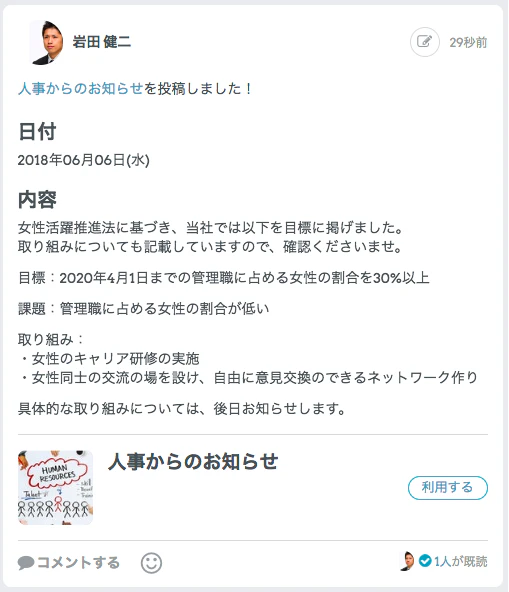Click the pencil edit icon beside the timestamp

pos(424,42)
